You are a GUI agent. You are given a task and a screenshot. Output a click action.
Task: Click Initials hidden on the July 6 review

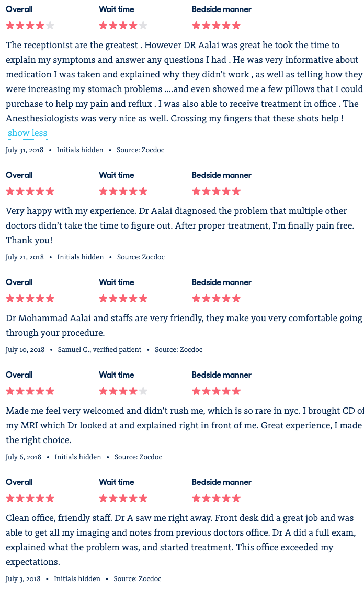coord(78,457)
